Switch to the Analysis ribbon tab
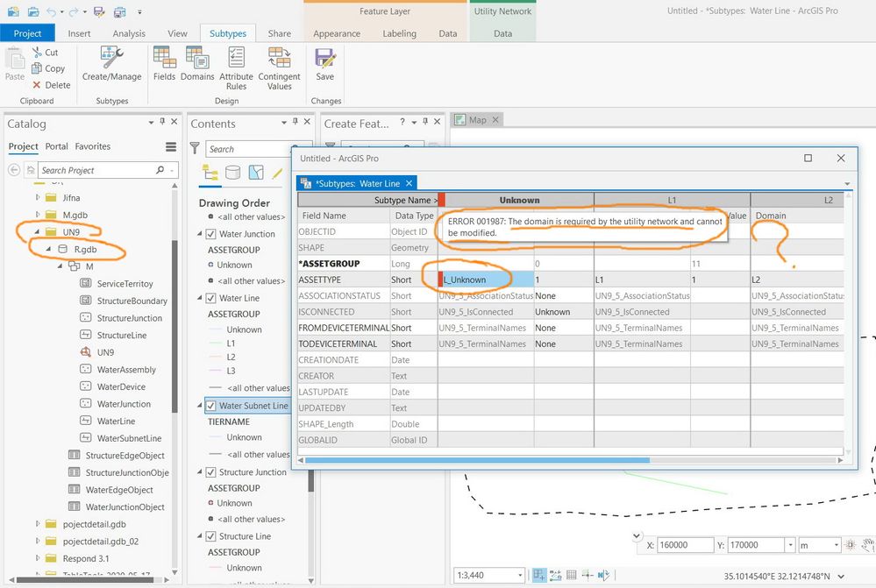This screenshot has width=876, height=588. (x=129, y=33)
